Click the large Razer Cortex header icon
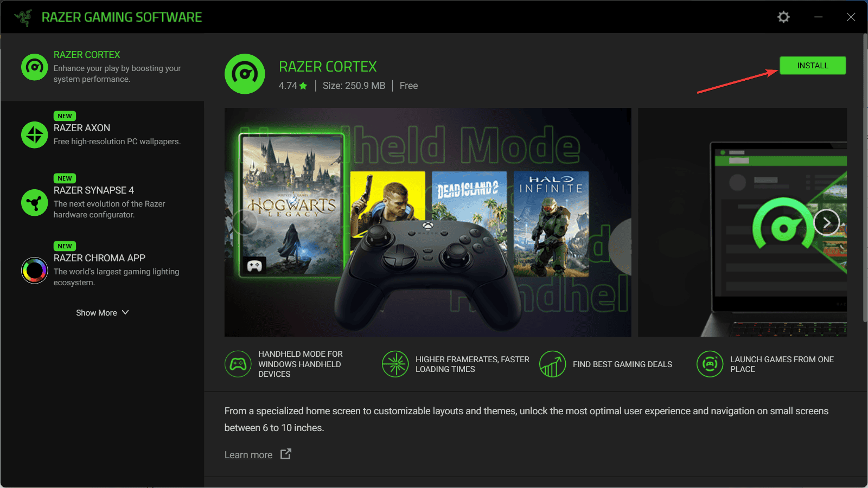Image resolution: width=868 pixels, height=488 pixels. (245, 74)
